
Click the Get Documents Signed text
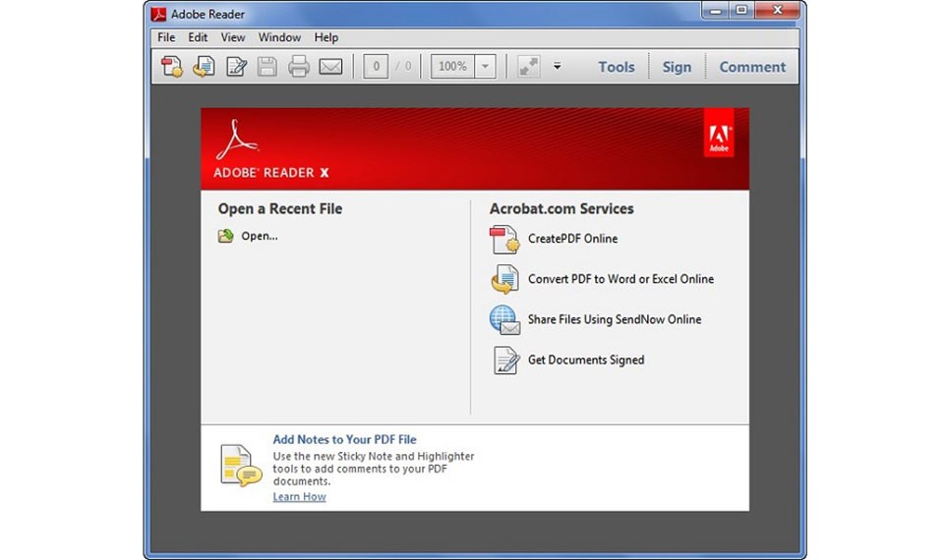pos(586,360)
